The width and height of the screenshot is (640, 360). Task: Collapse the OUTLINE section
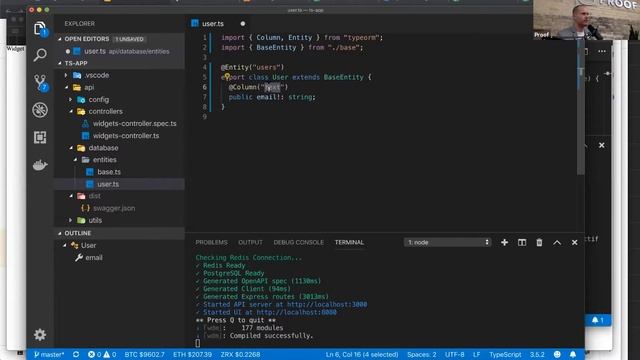[120, 233]
